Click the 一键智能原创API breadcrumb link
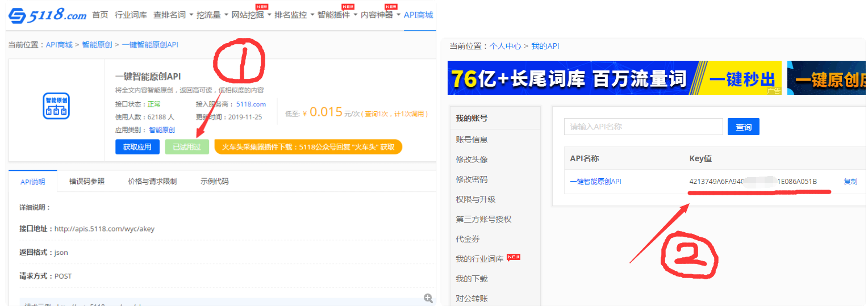The height and width of the screenshot is (306, 868). (150, 44)
